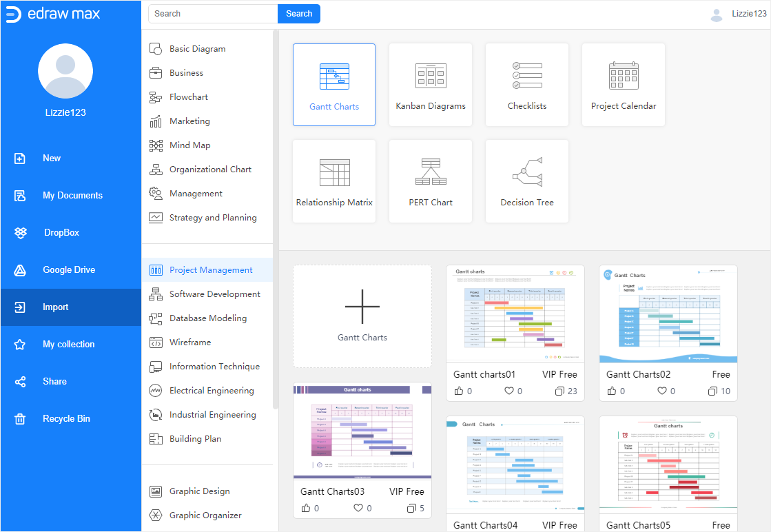The width and height of the screenshot is (771, 532).
Task: Click the Decision Tree template type
Action: pyautogui.click(x=526, y=181)
